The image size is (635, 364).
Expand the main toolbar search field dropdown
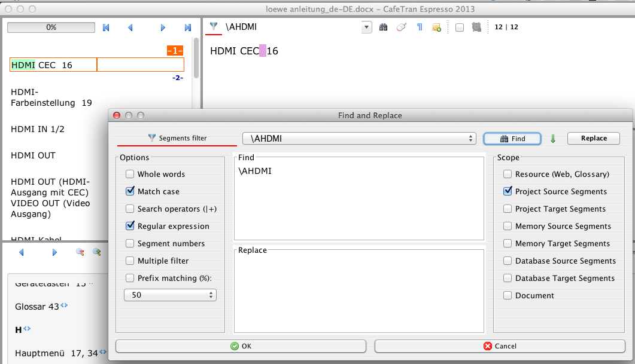pos(366,27)
